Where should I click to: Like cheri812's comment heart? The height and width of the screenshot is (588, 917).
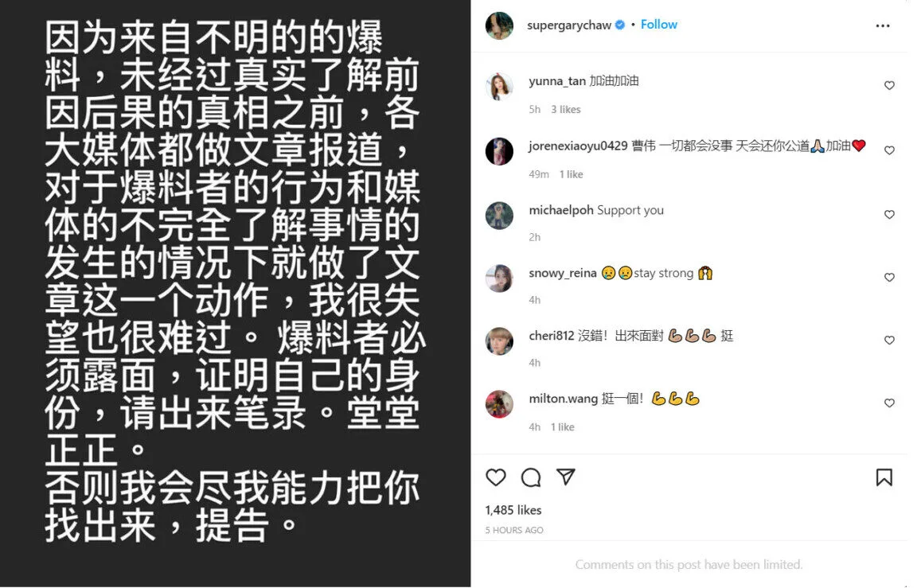click(x=889, y=341)
